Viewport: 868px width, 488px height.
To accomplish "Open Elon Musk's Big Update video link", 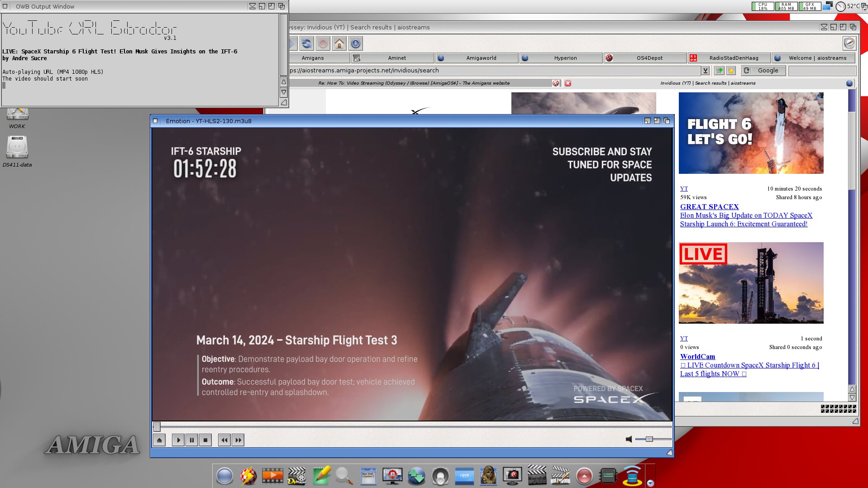I will pos(746,220).
